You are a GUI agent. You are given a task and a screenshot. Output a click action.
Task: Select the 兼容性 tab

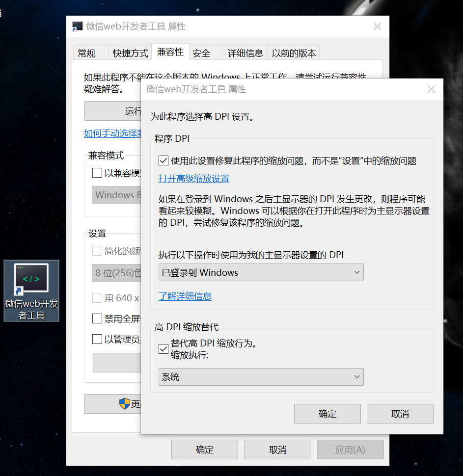click(x=170, y=52)
